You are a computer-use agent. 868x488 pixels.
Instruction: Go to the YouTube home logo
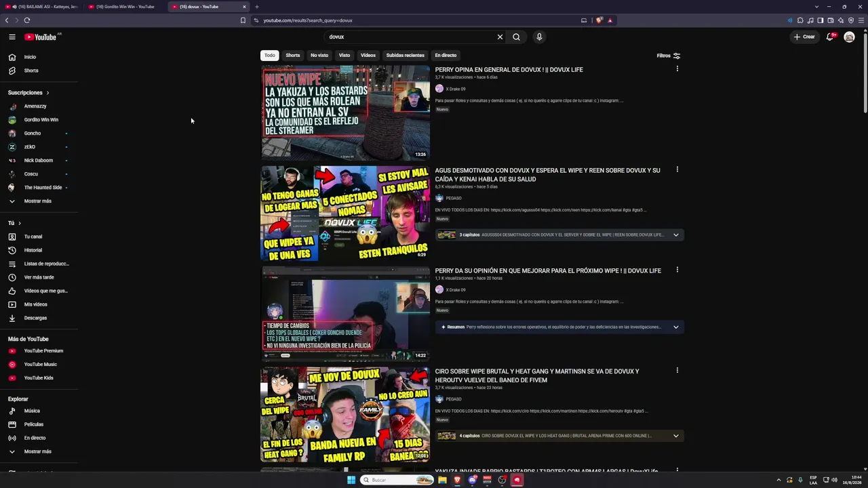41,37
